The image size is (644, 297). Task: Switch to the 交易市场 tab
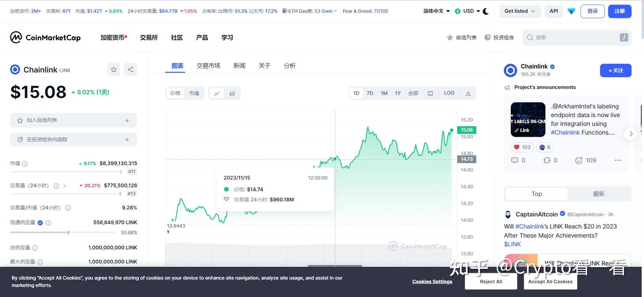pyautogui.click(x=208, y=65)
